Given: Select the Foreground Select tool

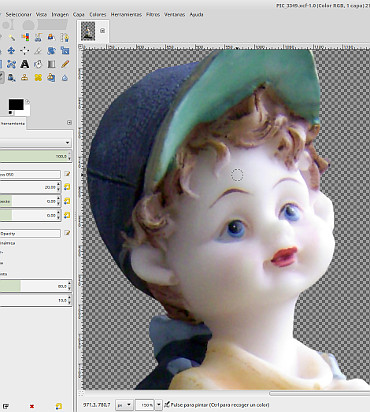Looking at the screenshot, I should tap(51, 37).
